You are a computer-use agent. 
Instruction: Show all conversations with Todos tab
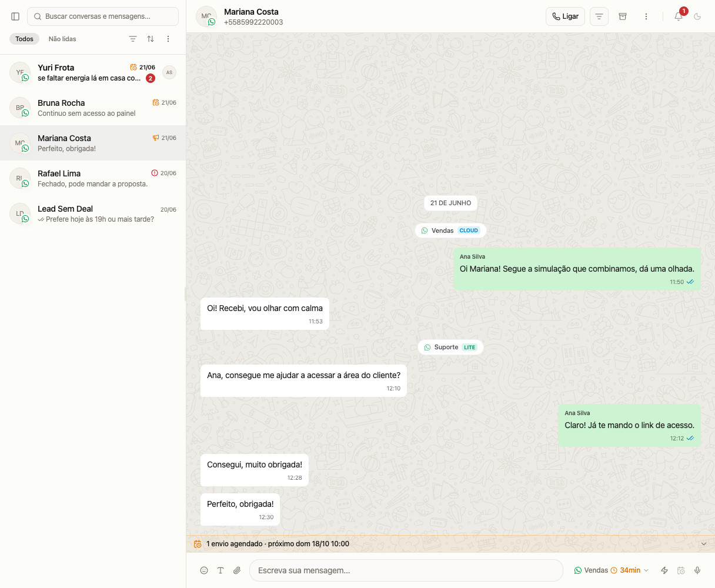pyautogui.click(x=25, y=39)
